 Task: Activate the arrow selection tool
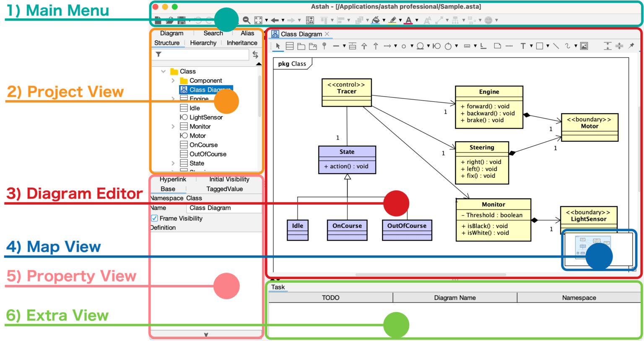278,46
